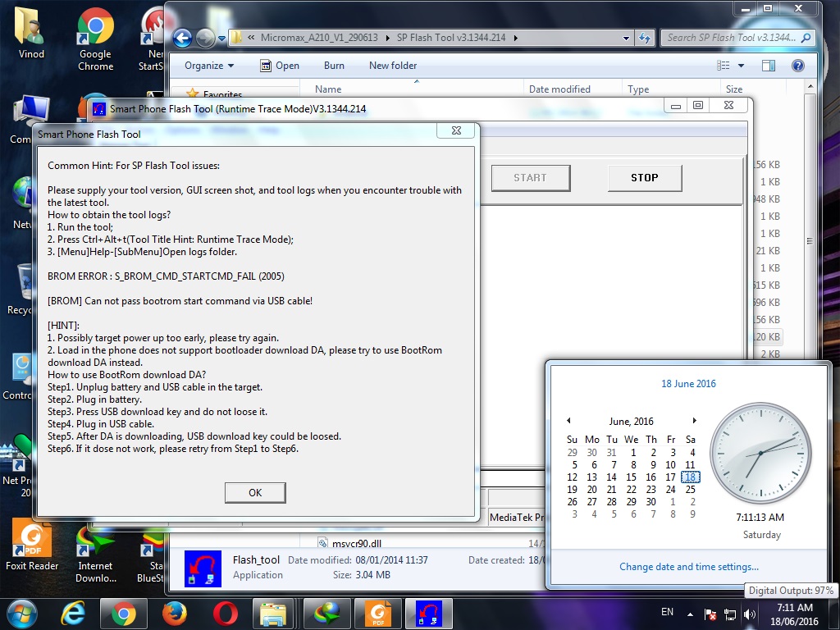Go to next month in calendar
840x630 pixels.
click(694, 421)
